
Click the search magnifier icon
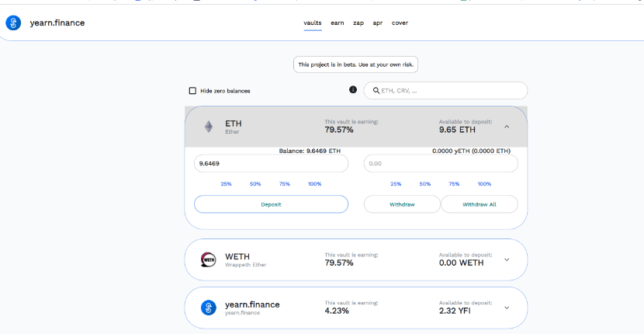(x=376, y=91)
